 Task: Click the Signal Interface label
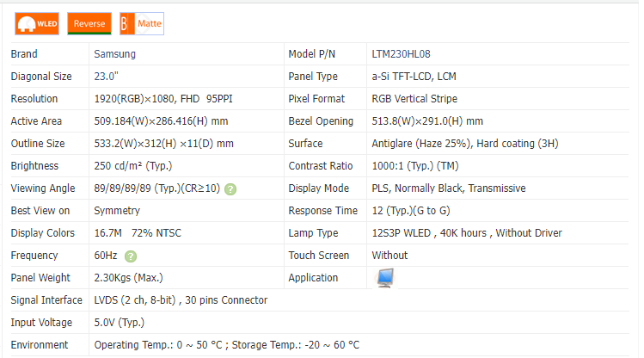point(46,300)
